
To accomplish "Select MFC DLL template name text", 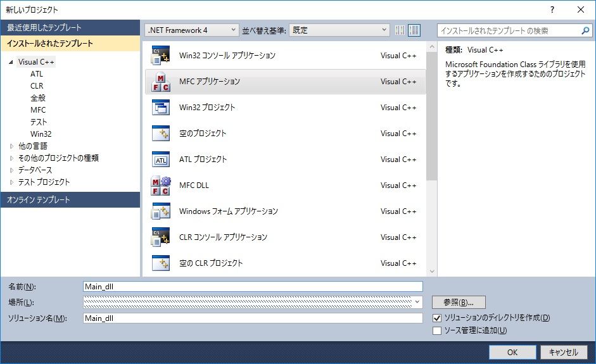I will point(194,185).
